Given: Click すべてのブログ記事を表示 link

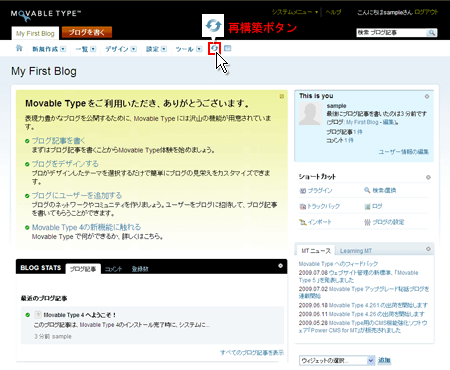Looking at the screenshot, I should pyautogui.click(x=252, y=352).
